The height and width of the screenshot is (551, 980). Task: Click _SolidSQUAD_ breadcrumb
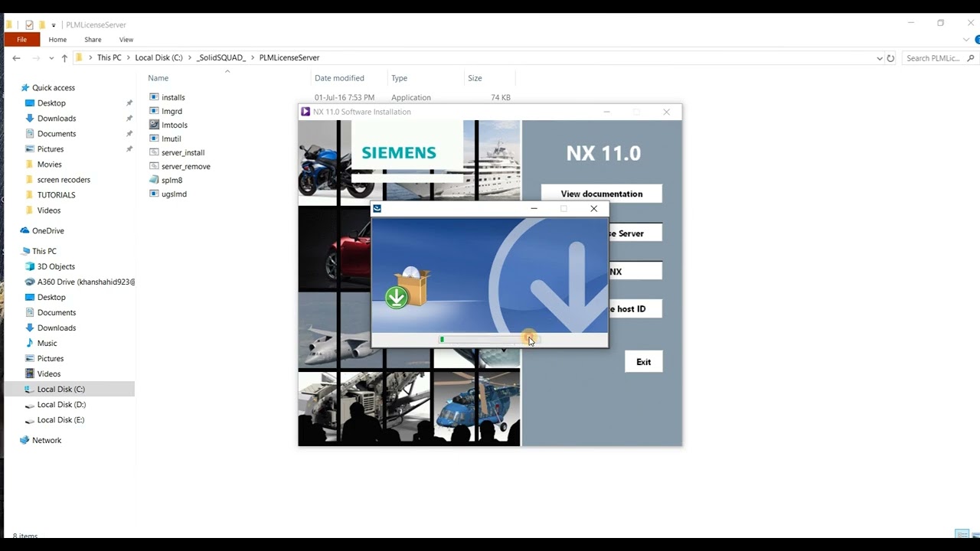[221, 57]
